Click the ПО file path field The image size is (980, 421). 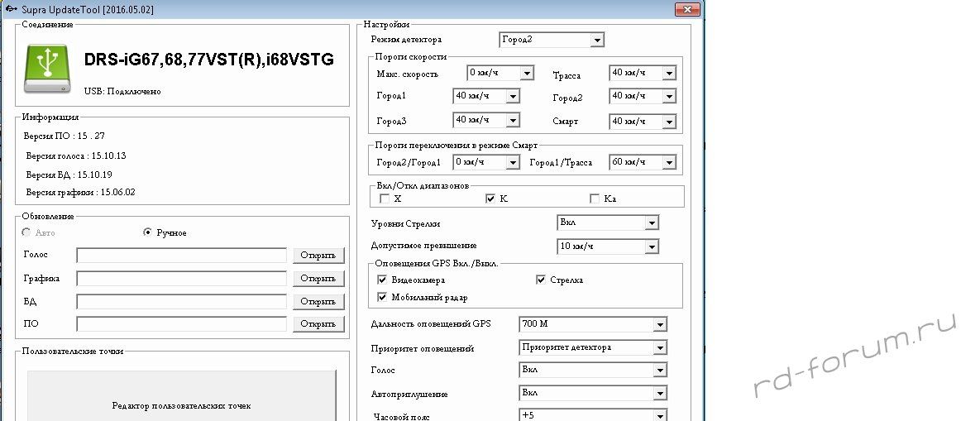[x=181, y=323]
